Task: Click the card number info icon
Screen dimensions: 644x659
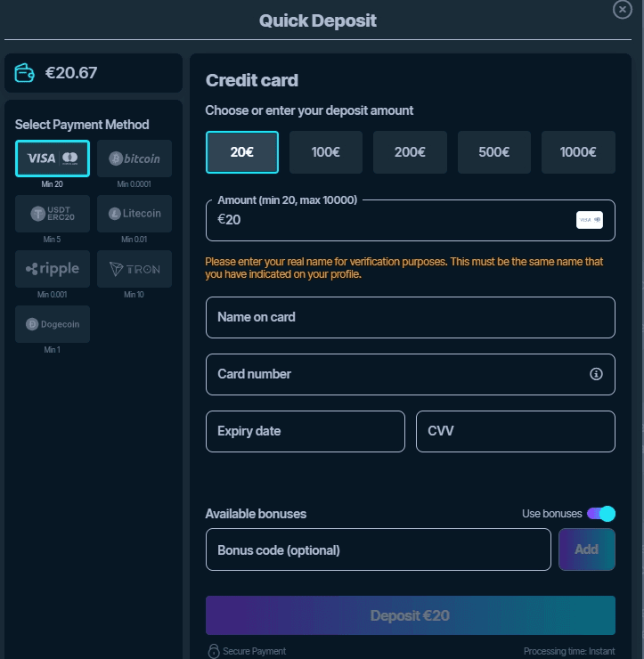Action: click(596, 374)
